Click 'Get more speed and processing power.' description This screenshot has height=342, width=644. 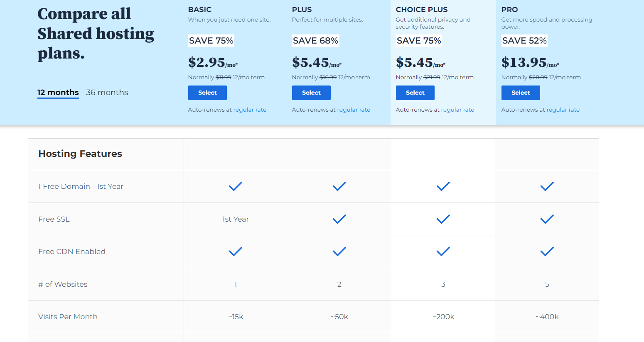coord(547,23)
